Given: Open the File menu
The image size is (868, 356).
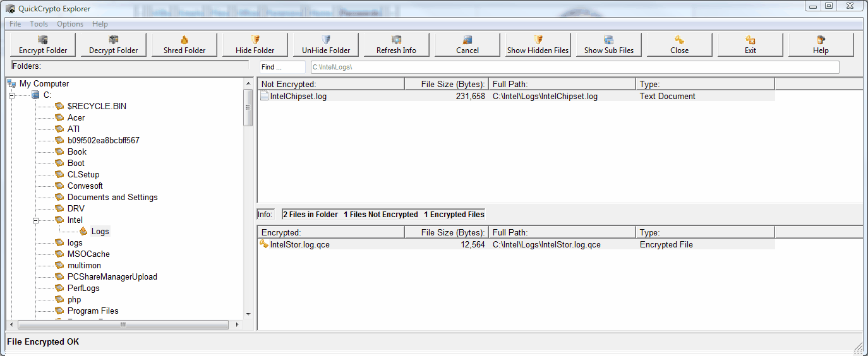Looking at the screenshot, I should point(15,24).
